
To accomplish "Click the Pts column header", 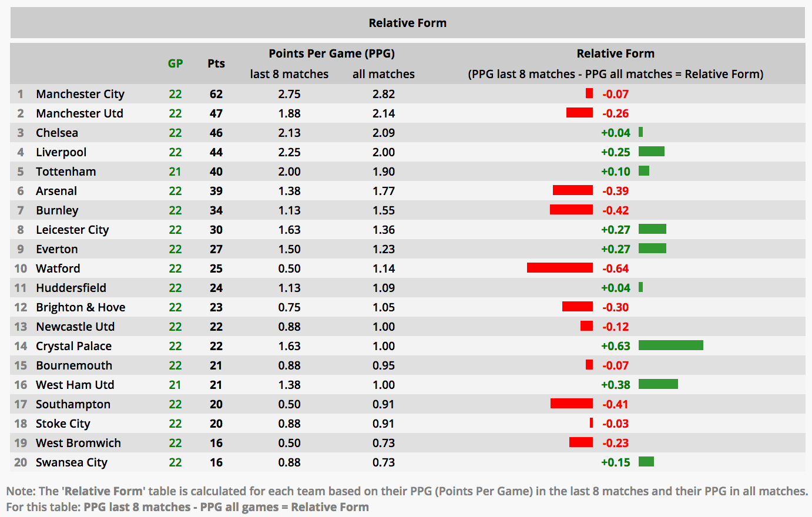I will pos(216,63).
